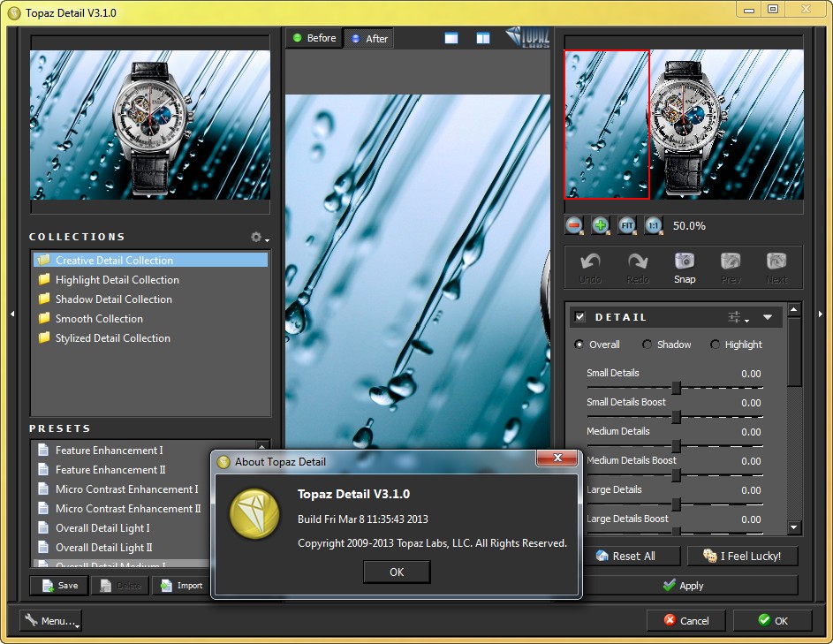The height and width of the screenshot is (644, 833).
Task: Click main window OK button
Action: coord(773,621)
